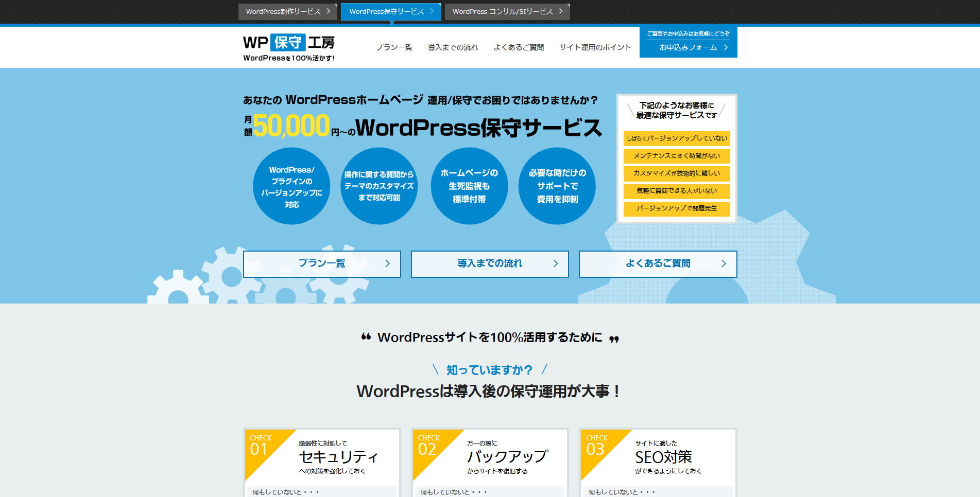The image size is (980, 497).
Task: Click the お申込みフォーム button
Action: pyautogui.click(x=689, y=42)
